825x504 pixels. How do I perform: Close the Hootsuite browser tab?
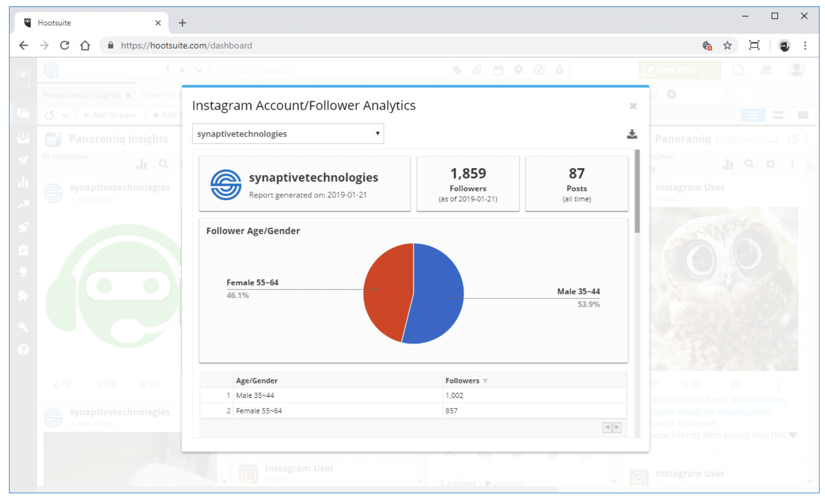pyautogui.click(x=158, y=23)
